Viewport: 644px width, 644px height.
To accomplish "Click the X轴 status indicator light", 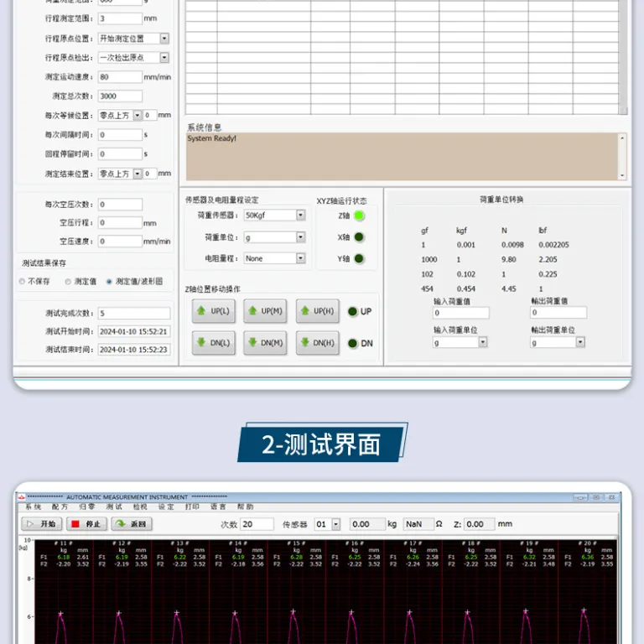I will (x=359, y=237).
